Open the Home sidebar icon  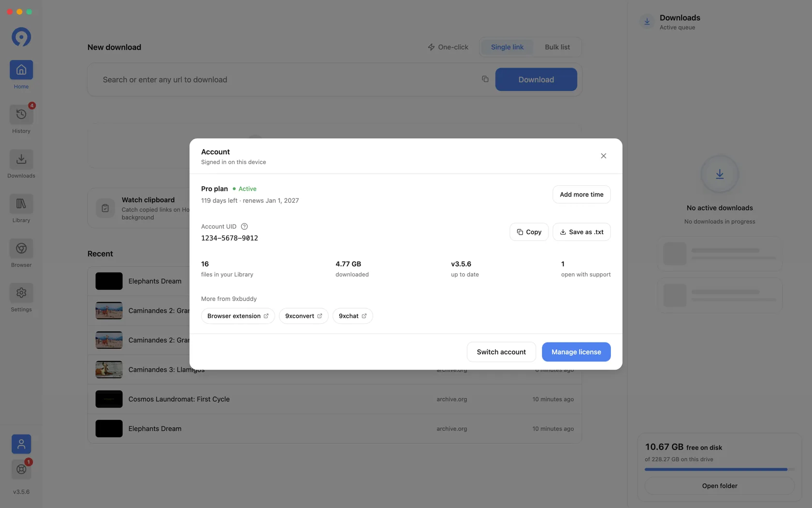click(x=21, y=70)
